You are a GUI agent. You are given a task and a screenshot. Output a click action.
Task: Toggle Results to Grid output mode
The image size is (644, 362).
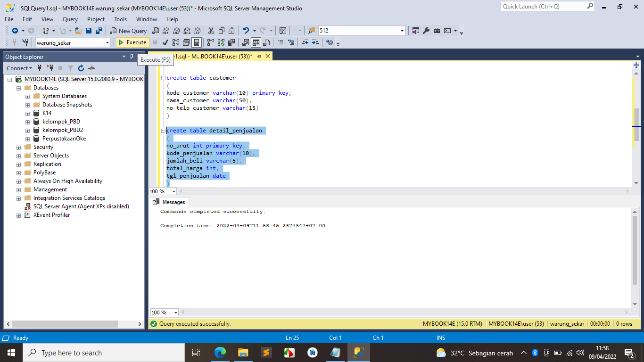point(256,42)
